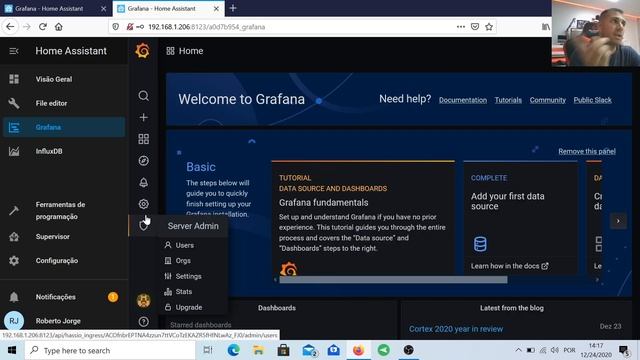
Task: Open the Tutorials link
Action: coord(508,100)
